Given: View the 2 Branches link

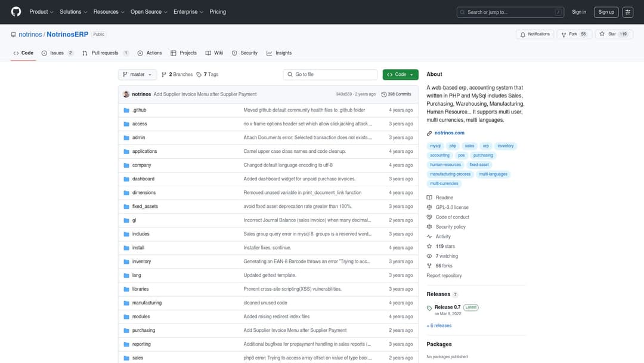Looking at the screenshot, I should point(177,75).
